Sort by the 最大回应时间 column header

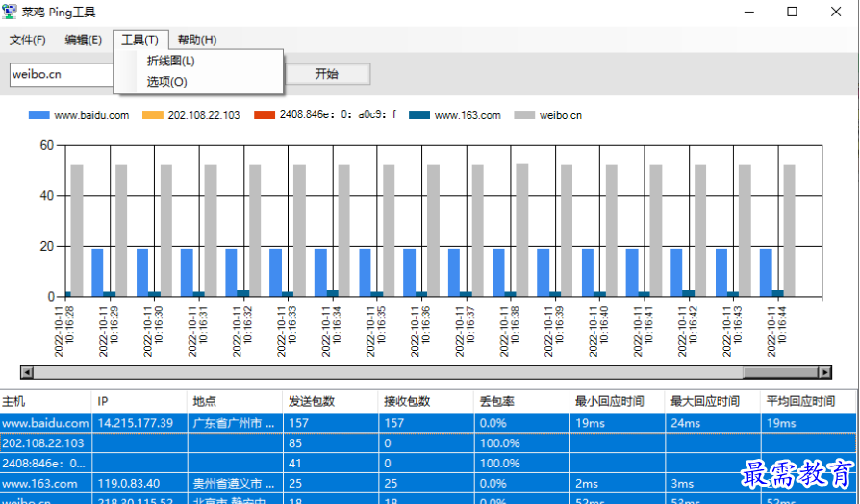pyautogui.click(x=713, y=401)
